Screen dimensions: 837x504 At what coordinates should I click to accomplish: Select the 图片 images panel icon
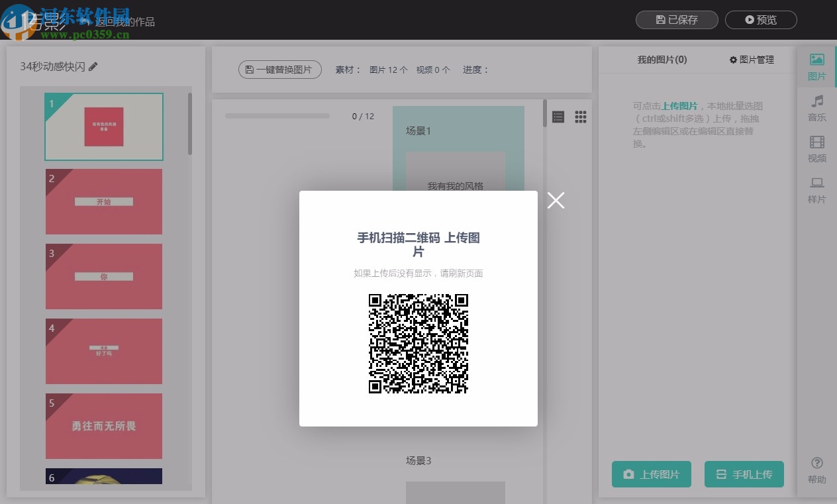click(816, 67)
